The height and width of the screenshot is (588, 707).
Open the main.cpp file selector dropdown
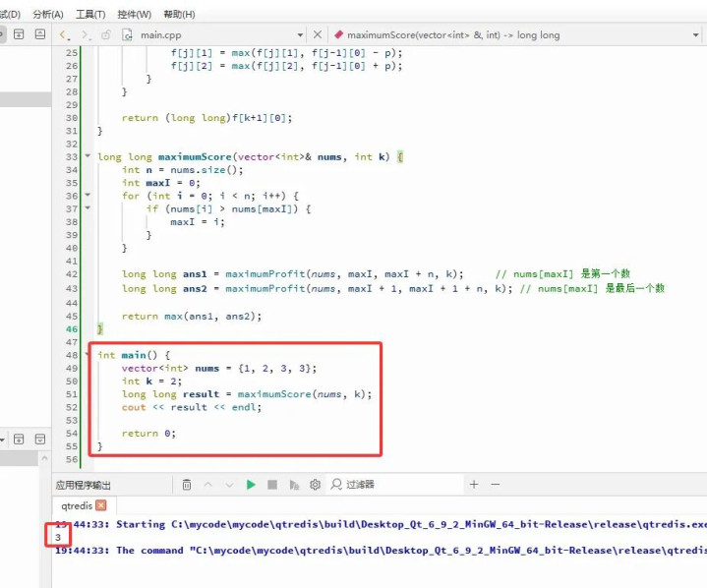click(x=302, y=34)
